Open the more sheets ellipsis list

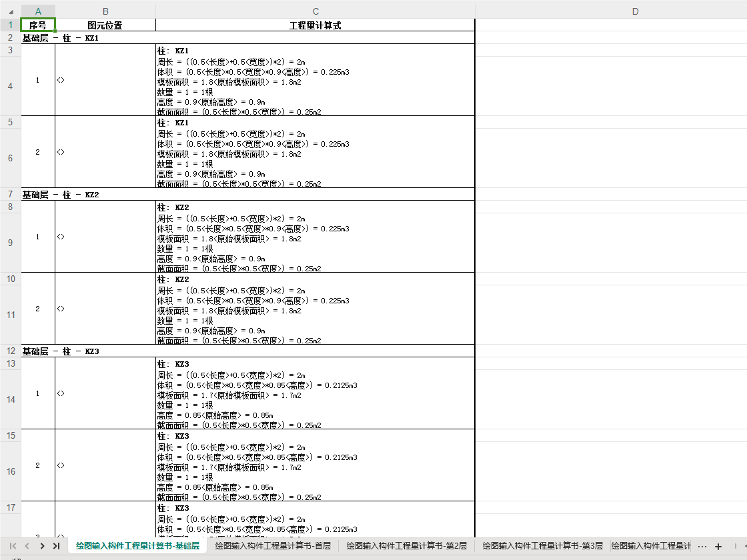tap(702, 546)
